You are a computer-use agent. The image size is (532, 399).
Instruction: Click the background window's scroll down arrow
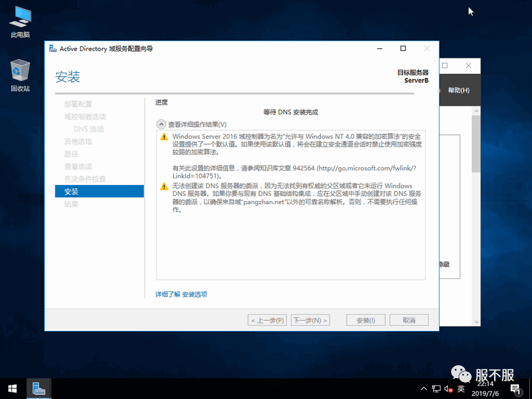[476, 322]
